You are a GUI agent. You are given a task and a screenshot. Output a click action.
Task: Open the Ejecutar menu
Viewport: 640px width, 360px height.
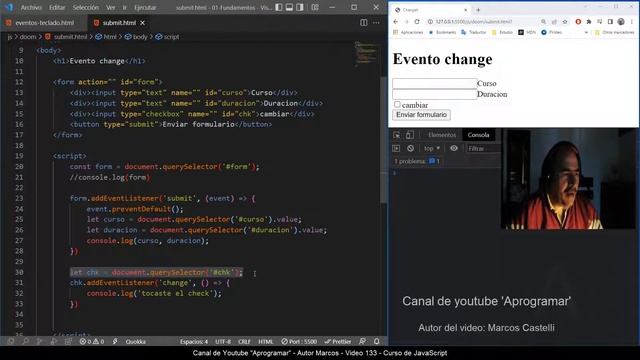pyautogui.click(x=145, y=7)
